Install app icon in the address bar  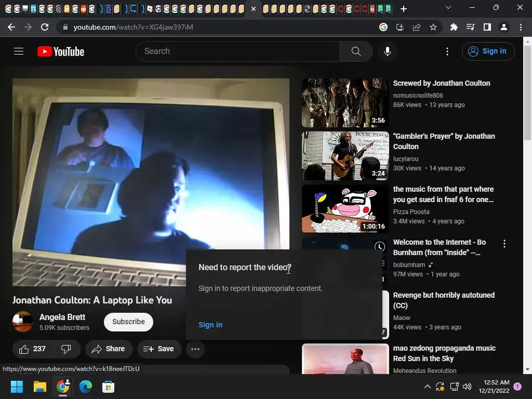[400, 27]
